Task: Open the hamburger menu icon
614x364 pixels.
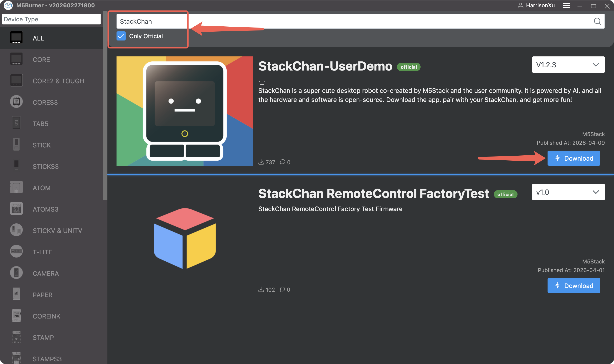Action: (566, 5)
